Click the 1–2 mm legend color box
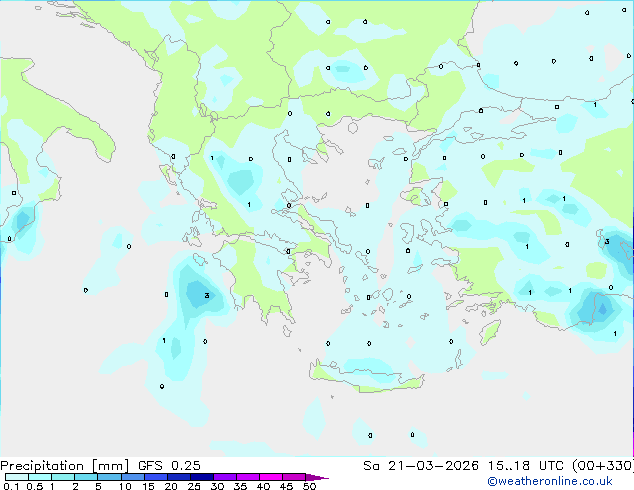 (x=63, y=477)
